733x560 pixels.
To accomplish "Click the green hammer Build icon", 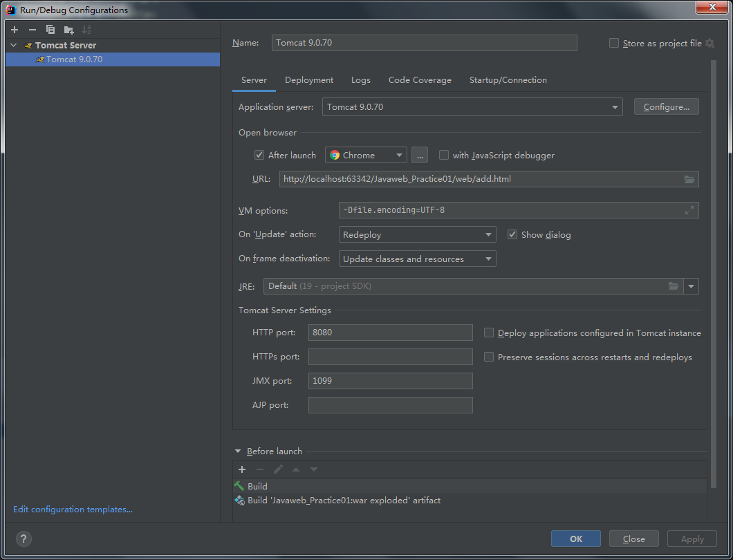I will pos(239,486).
